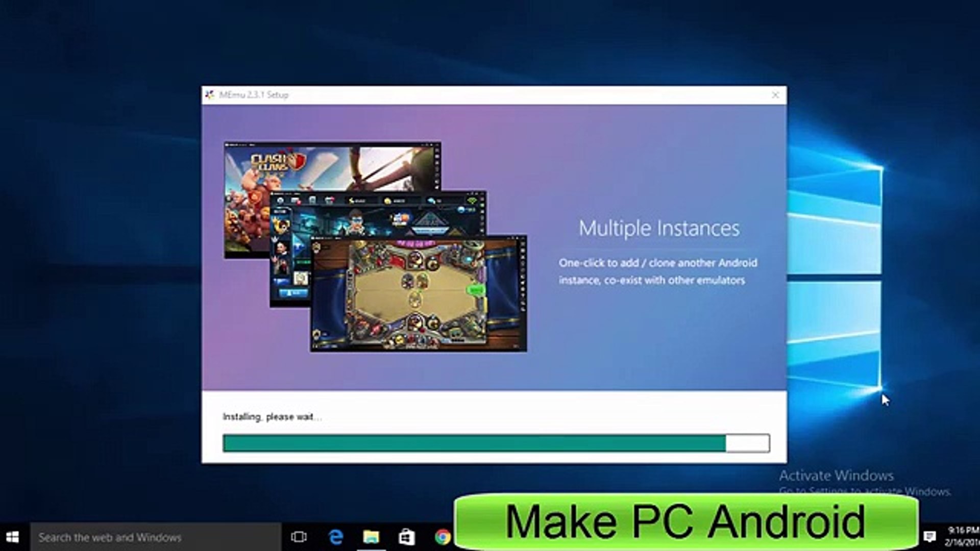Screen dimensions: 980x551
Task: Open Task View from the taskbar
Action: (x=299, y=537)
